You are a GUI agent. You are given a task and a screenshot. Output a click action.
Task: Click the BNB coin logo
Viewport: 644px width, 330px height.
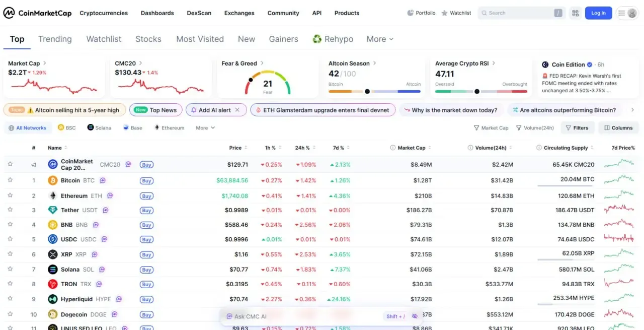click(x=52, y=225)
